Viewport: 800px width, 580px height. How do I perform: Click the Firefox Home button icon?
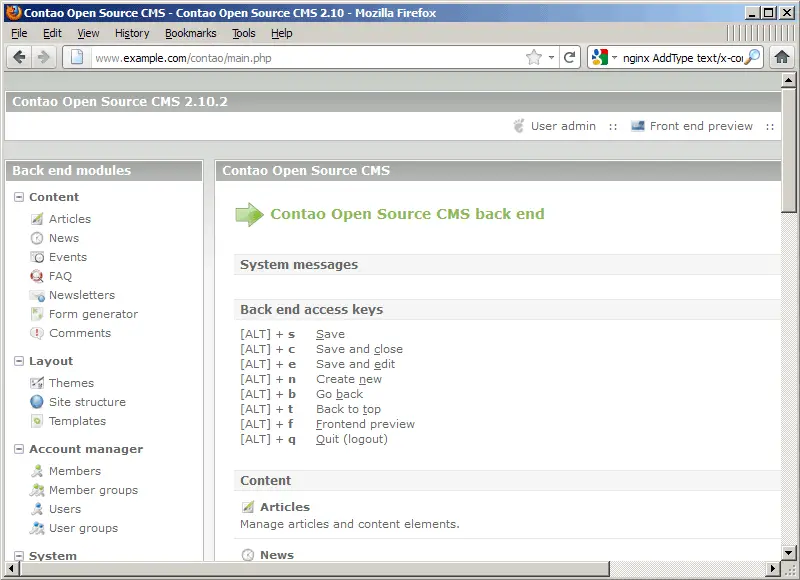(782, 57)
